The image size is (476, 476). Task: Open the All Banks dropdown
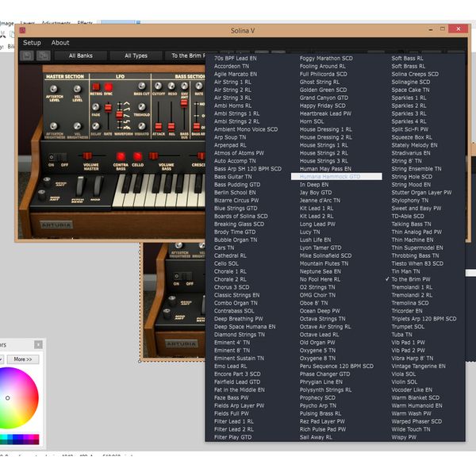[x=80, y=56]
